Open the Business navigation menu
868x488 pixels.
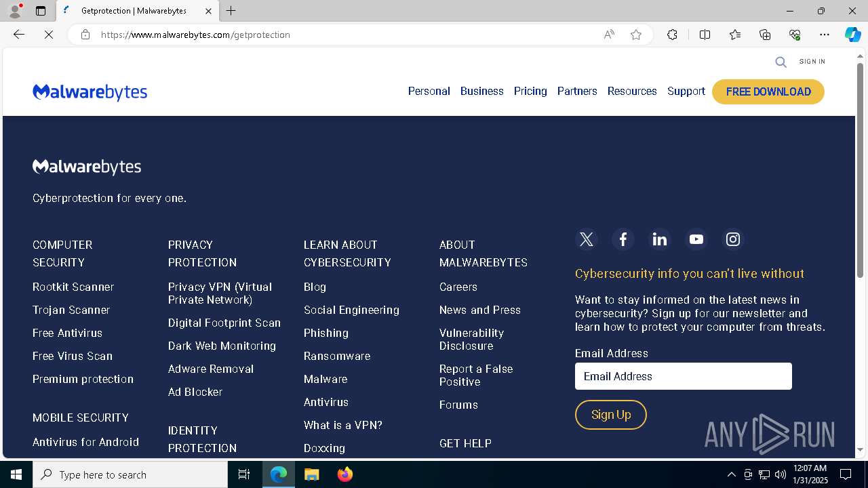coord(481,91)
